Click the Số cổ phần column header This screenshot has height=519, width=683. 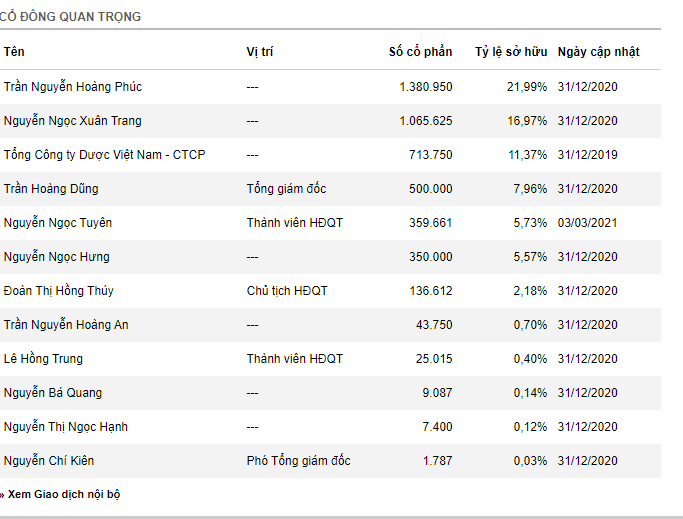click(420, 52)
